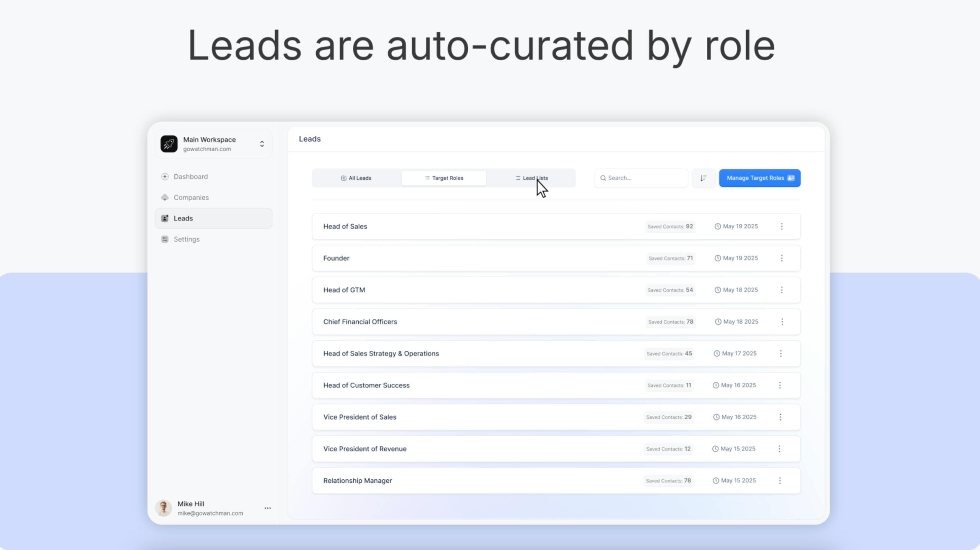Open options menu for Vice President of Sales
Viewport: 980px width, 550px height.
coord(780,417)
